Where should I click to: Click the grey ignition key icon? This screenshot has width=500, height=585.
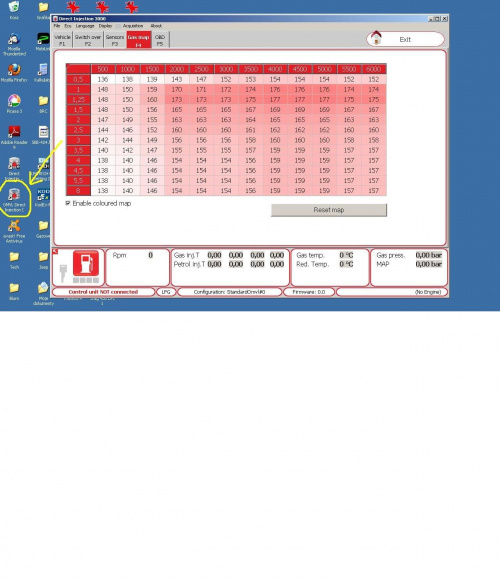pyautogui.click(x=63, y=272)
